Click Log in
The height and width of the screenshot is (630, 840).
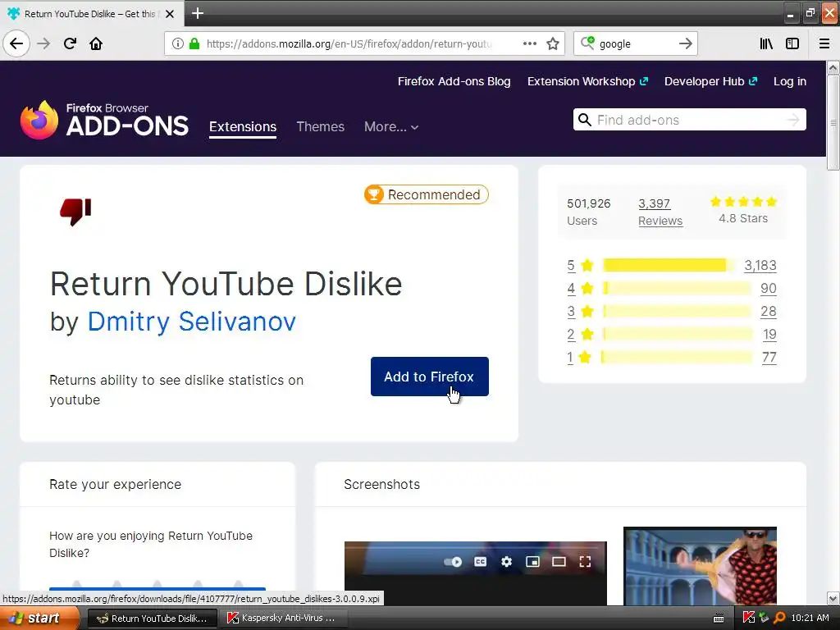790,81
